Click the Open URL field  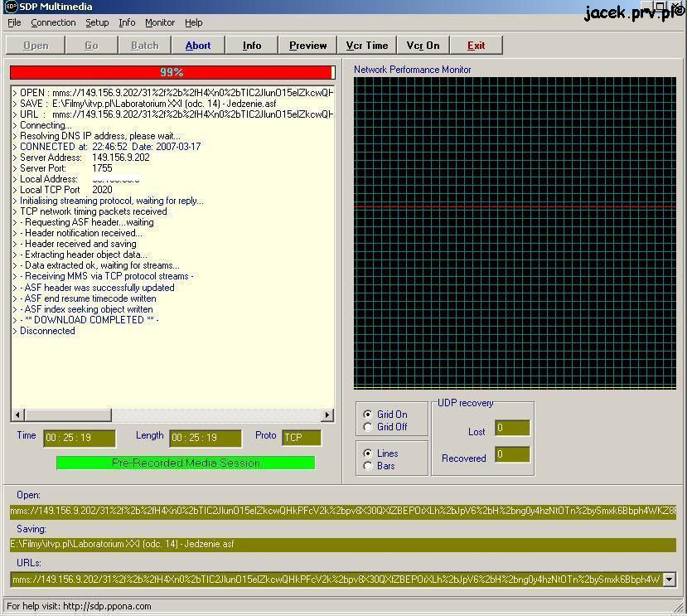(343, 511)
